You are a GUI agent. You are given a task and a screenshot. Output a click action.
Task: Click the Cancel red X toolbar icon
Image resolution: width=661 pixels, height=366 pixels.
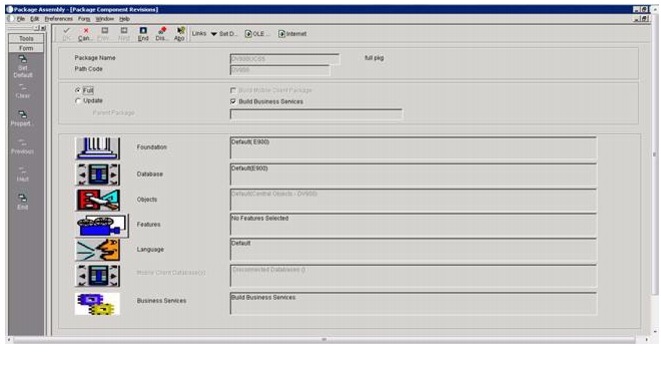86,31
